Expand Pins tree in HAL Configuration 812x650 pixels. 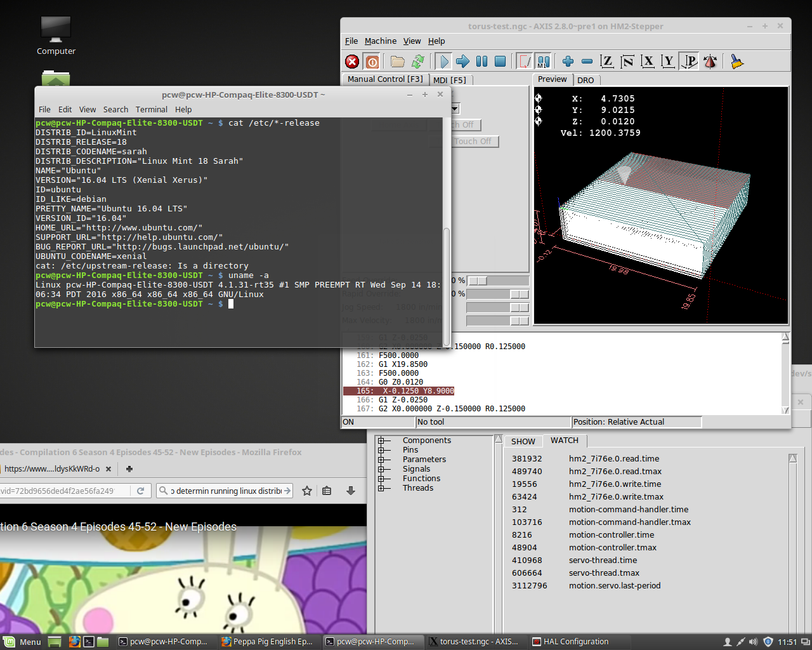381,450
